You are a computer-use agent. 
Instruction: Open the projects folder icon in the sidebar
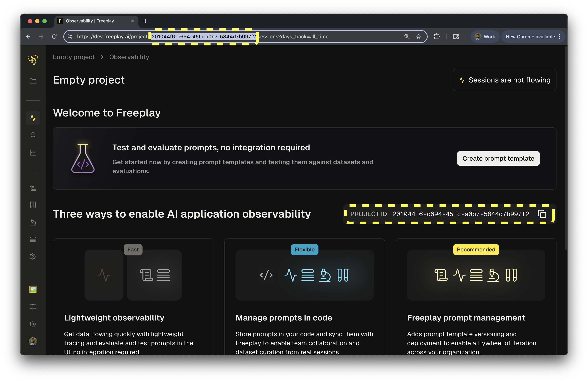coord(33,81)
